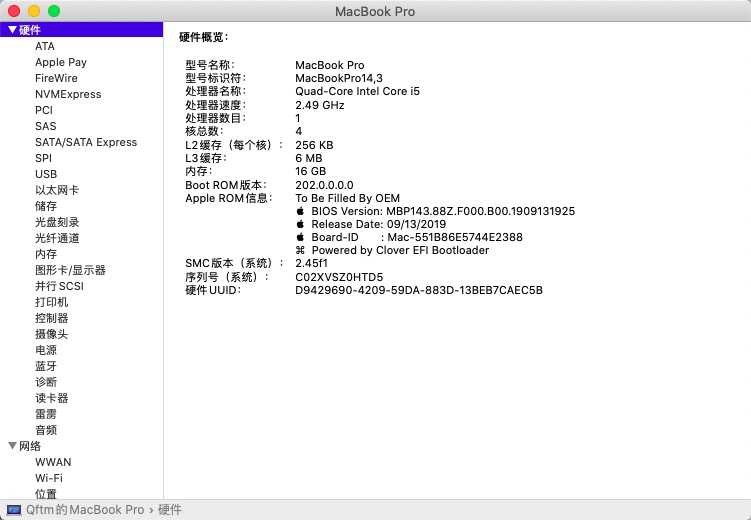Click L3 cache value 6 MB
The width and height of the screenshot is (751, 520).
(308, 158)
